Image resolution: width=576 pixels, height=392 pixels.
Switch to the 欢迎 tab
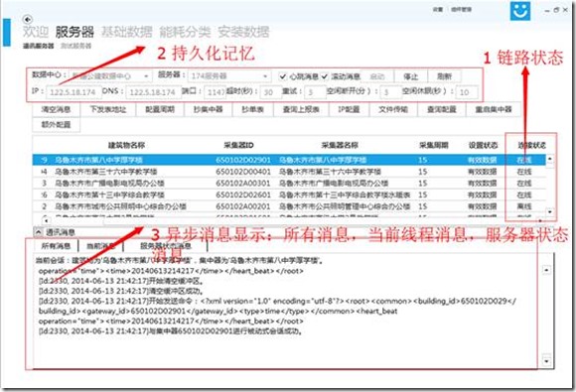(36, 32)
